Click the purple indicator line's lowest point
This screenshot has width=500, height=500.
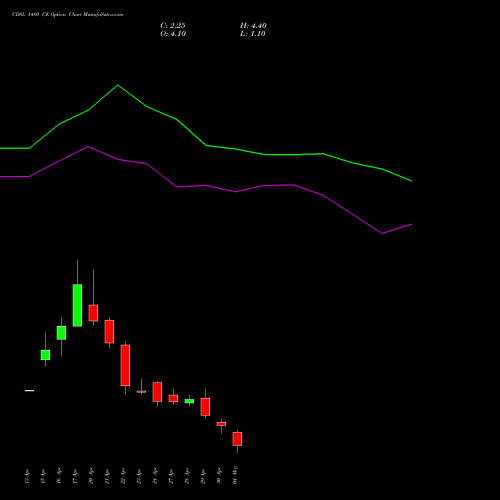click(382, 233)
